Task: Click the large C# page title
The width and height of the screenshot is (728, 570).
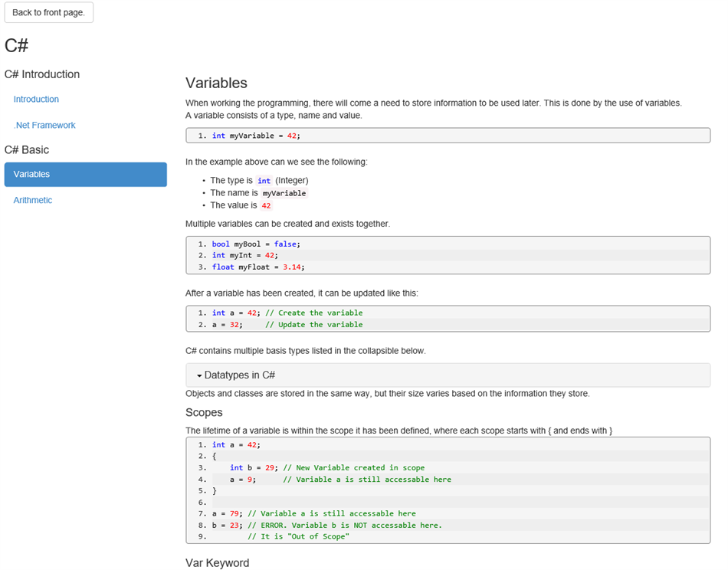Action: point(17,46)
